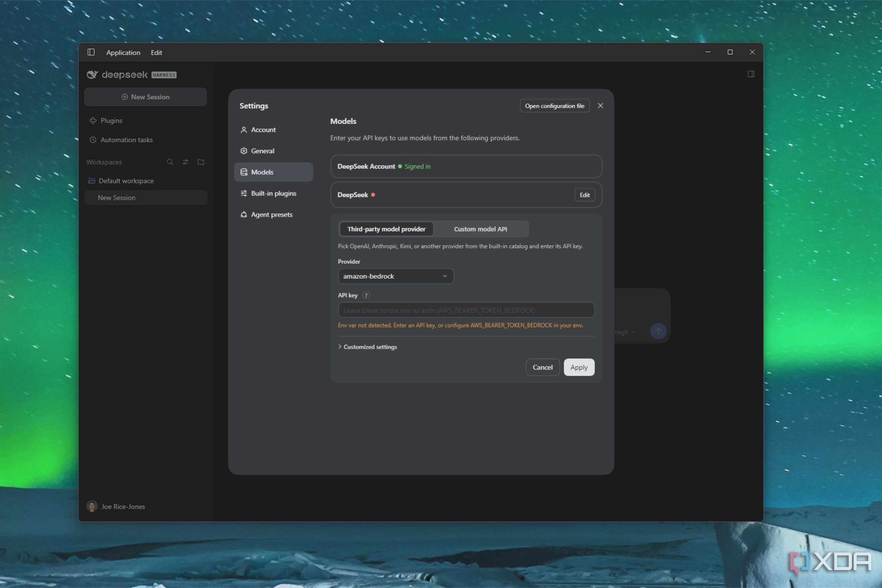
Task: Toggle the left sidebar panel icon
Action: click(91, 52)
